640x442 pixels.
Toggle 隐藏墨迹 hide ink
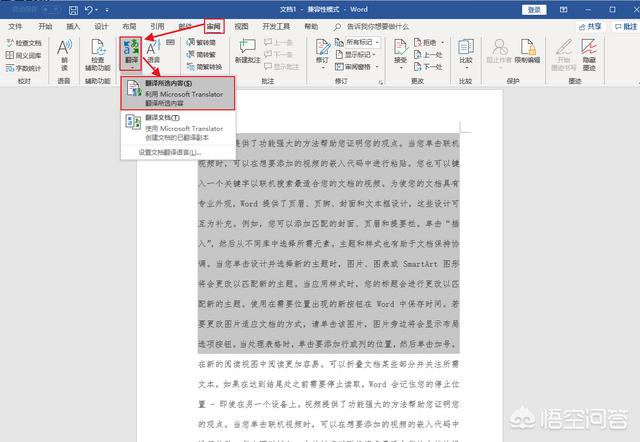(x=589, y=55)
